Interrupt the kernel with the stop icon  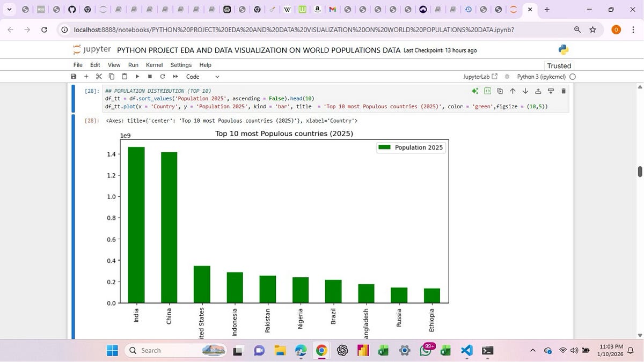(150, 77)
